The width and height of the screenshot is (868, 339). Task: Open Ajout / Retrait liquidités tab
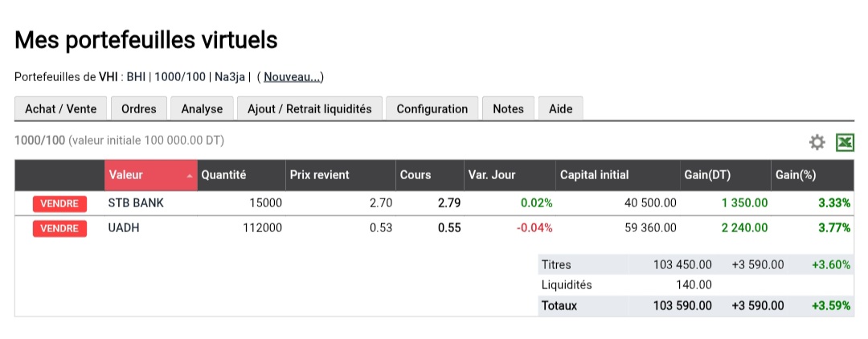[309, 108]
